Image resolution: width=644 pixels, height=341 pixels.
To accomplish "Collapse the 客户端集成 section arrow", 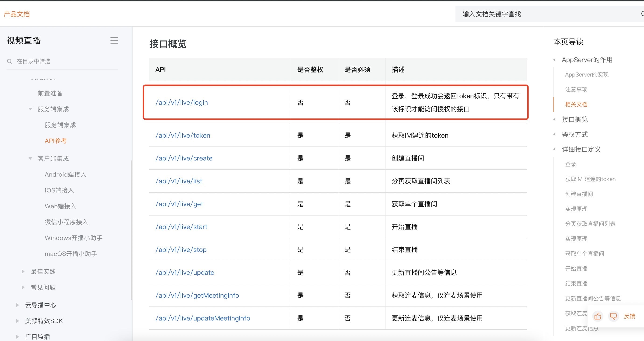I will (x=30, y=158).
